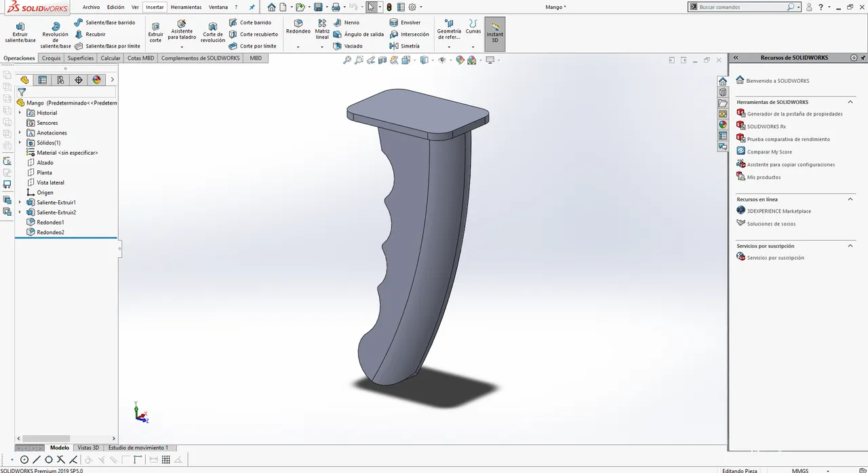Click the Envolver wrap tool
The height and width of the screenshot is (473, 868).
point(406,22)
